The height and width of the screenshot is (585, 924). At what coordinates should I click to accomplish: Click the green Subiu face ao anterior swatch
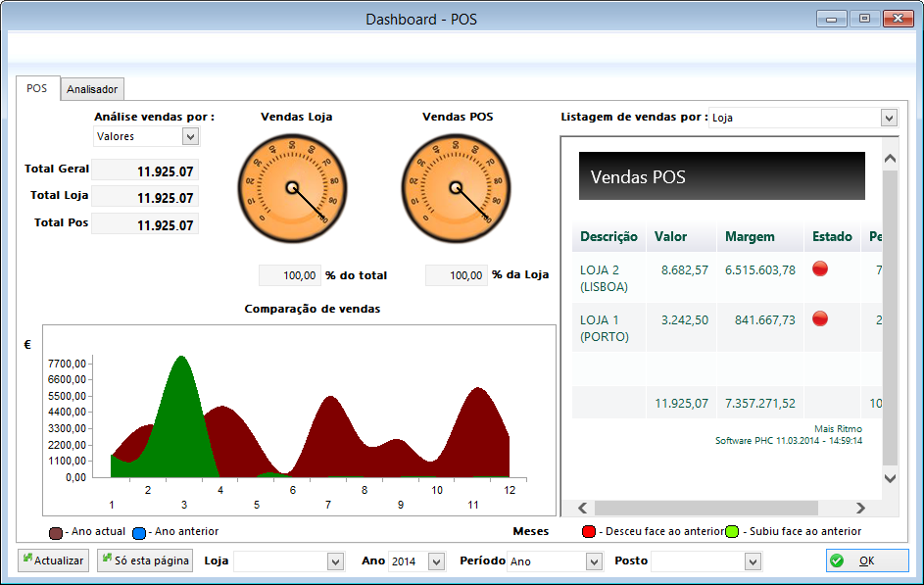[732, 531]
